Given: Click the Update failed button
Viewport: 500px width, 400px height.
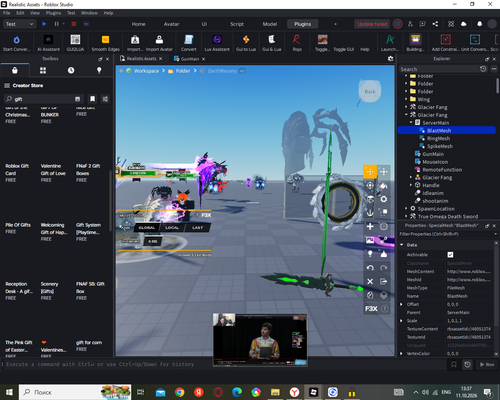Looking at the screenshot, I should pyautogui.click(x=372, y=24).
